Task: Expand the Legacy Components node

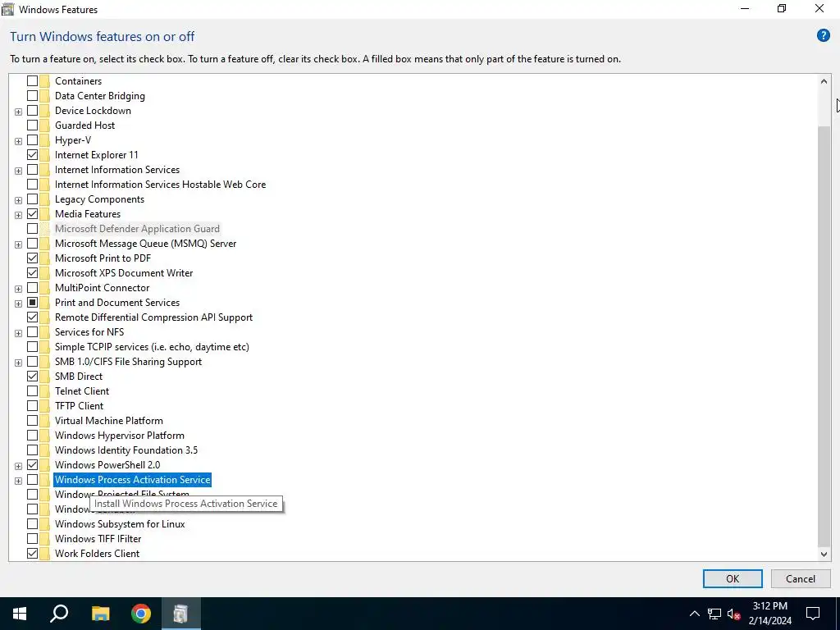Action: point(18,200)
